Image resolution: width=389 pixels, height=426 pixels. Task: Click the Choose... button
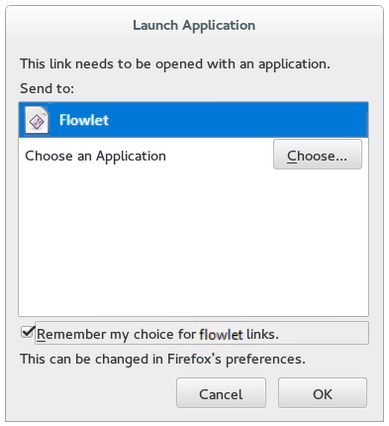tap(317, 155)
